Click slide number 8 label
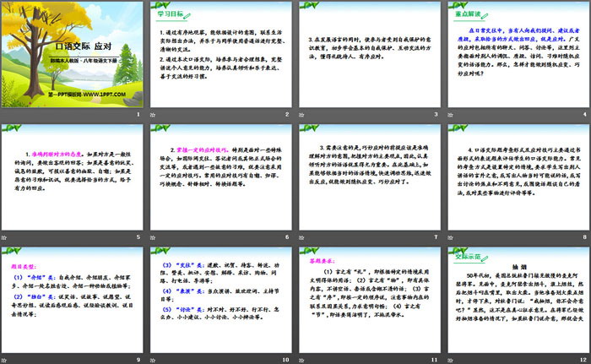Image resolution: width=591 pixels, height=364 pixels. click(x=585, y=236)
